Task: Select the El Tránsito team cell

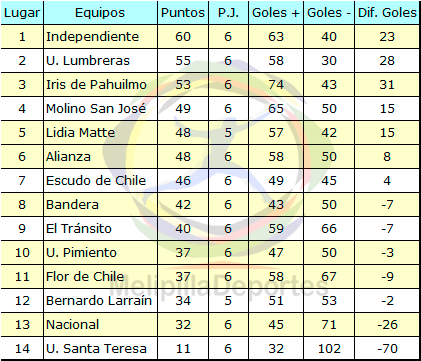Action: 100,229
